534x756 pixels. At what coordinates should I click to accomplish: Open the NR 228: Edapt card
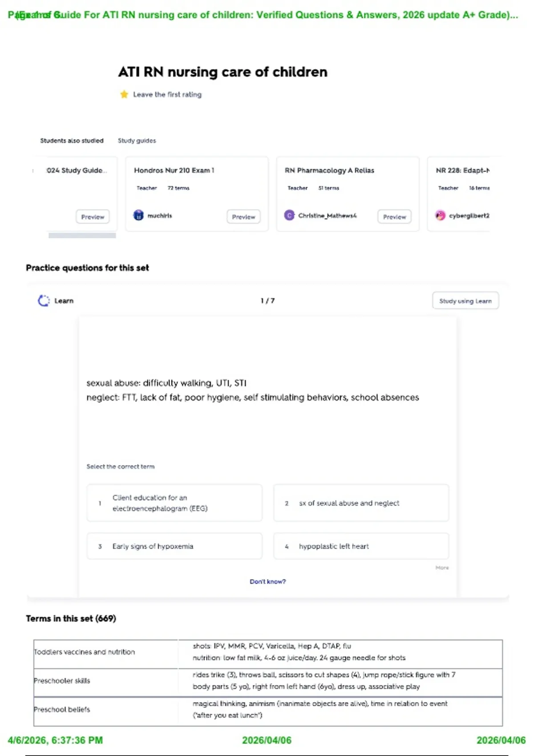click(458, 194)
